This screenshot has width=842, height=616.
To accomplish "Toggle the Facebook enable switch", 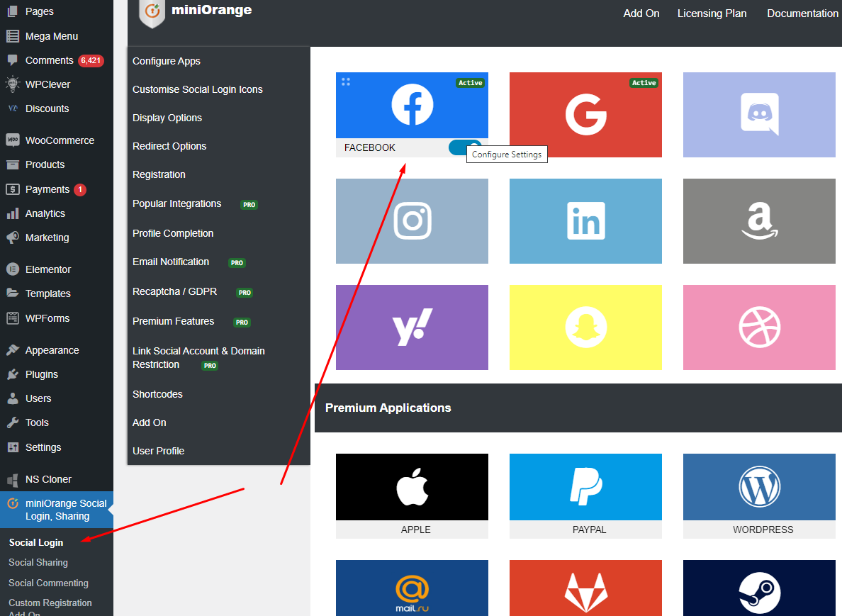I will click(465, 147).
